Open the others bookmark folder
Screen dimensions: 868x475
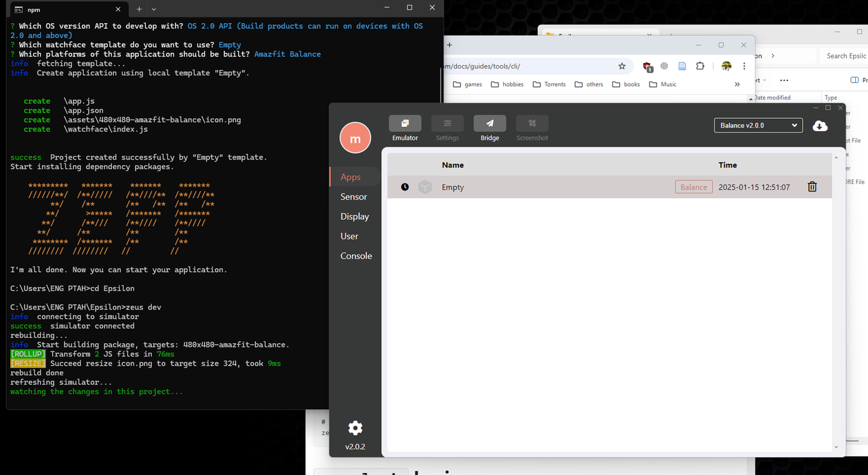point(589,84)
